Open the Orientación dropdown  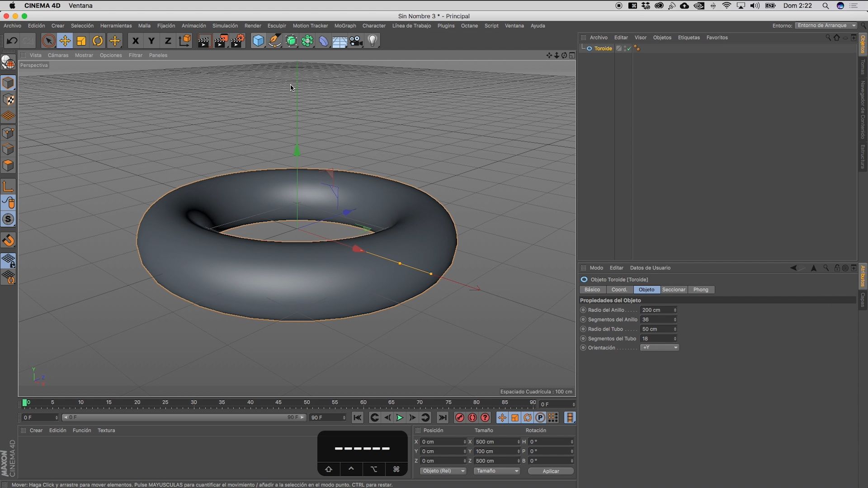(x=660, y=347)
